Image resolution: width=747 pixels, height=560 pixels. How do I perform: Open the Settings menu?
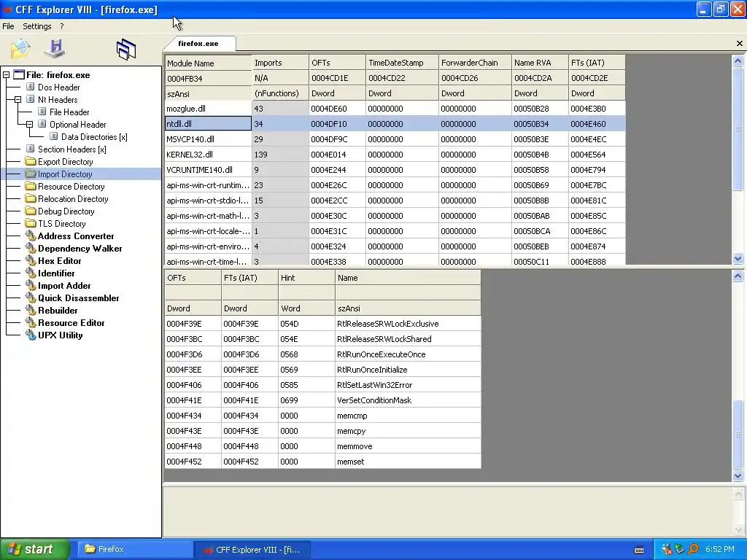pyautogui.click(x=36, y=26)
